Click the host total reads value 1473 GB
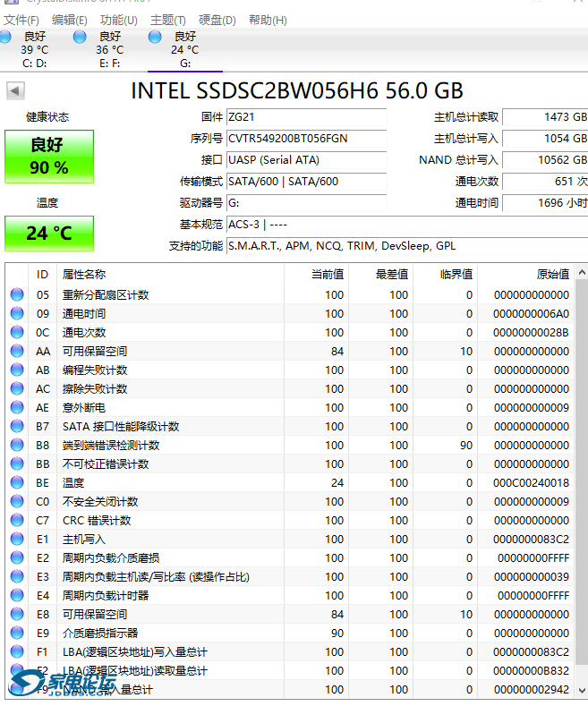 [545, 117]
